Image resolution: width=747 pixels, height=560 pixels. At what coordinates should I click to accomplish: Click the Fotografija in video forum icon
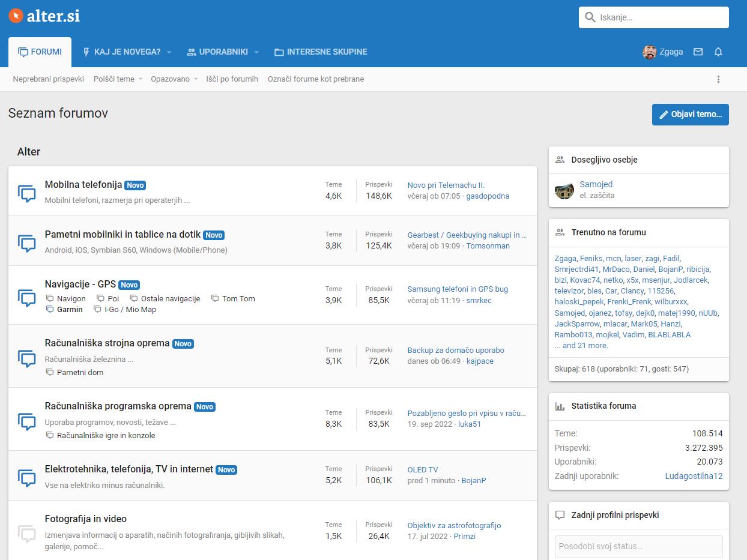(27, 533)
